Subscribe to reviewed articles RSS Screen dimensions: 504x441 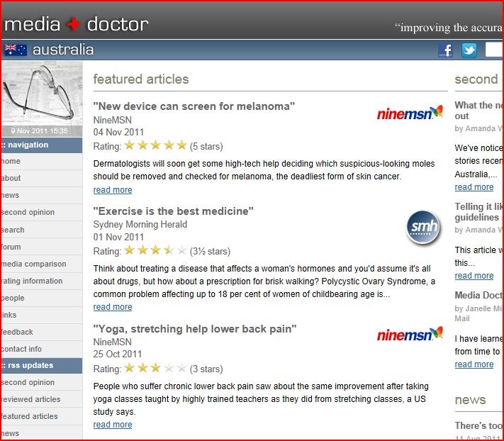click(41, 399)
